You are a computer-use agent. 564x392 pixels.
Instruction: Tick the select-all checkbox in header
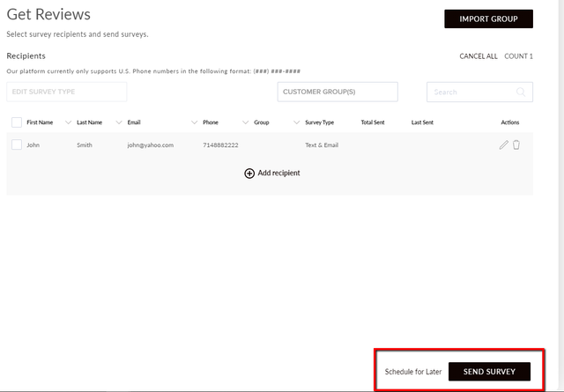click(x=17, y=122)
